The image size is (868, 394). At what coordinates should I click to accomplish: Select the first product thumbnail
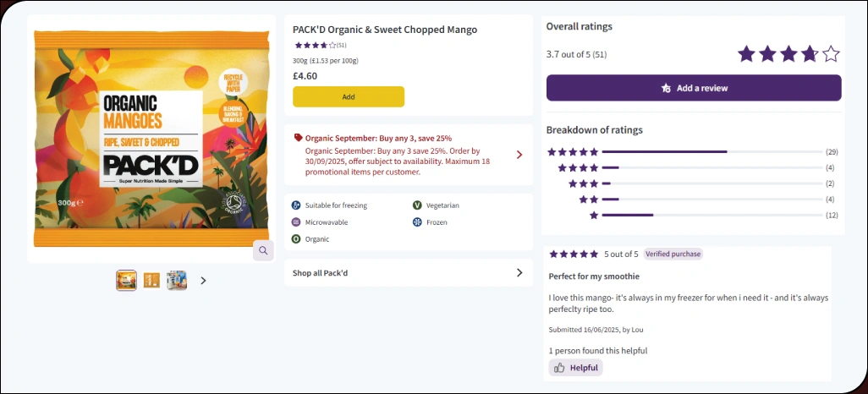pos(126,281)
